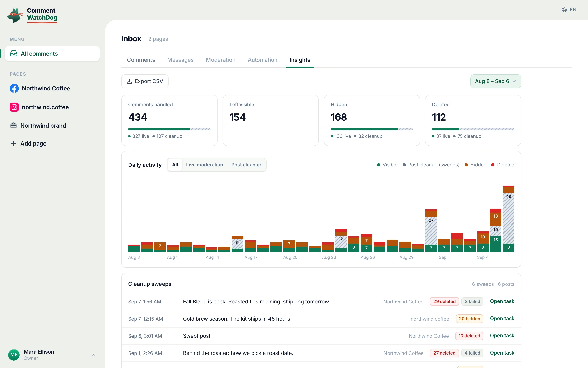Viewport: 588px width, 368px height.
Task: Click the chart bar segment labeled 27
Action: click(x=431, y=230)
